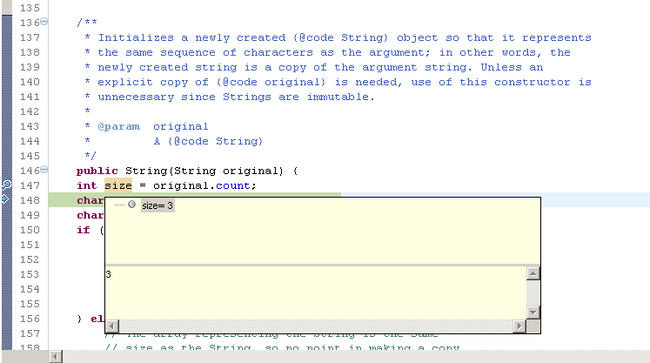Click the popup horizontal scroll left arrow
The height and width of the screenshot is (363, 650).
(x=112, y=326)
